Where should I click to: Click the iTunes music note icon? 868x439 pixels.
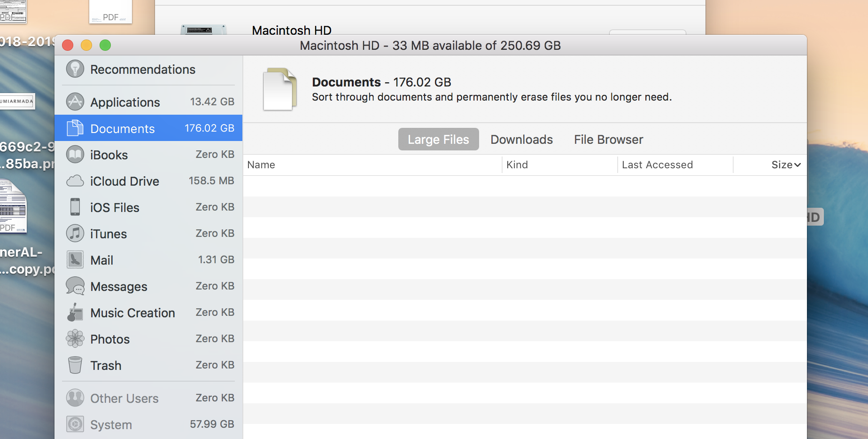[75, 233]
